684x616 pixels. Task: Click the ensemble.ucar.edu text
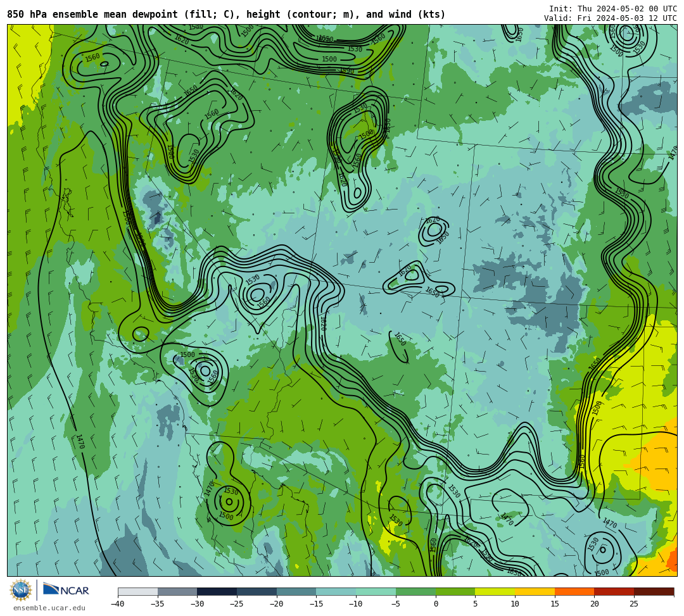[49, 608]
